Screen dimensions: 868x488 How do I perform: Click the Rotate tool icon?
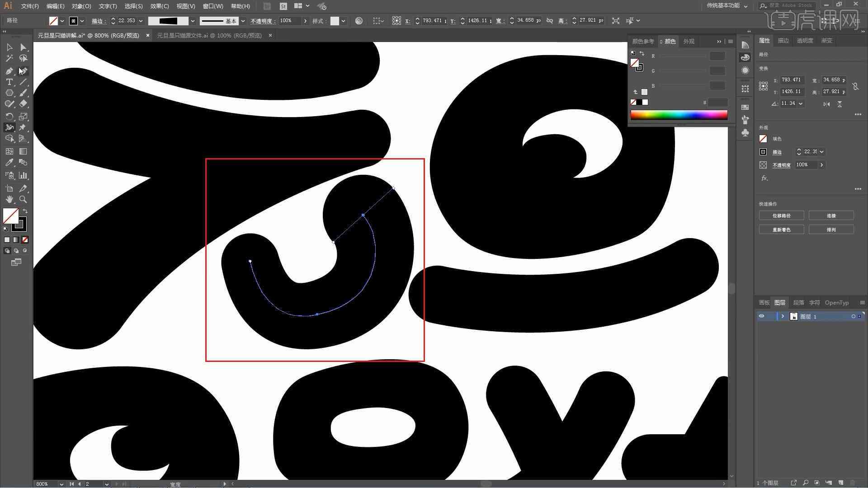[x=9, y=116]
